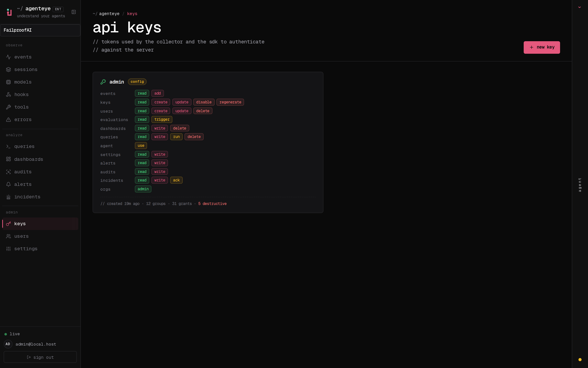Click the queries run grant tag
This screenshot has width=588, height=368.
click(176, 137)
